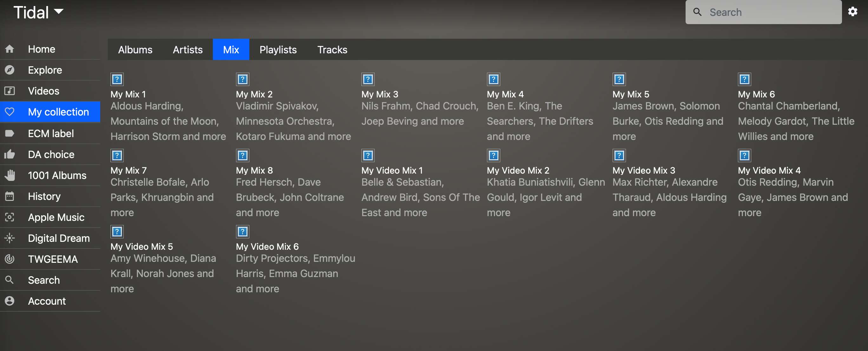The height and width of the screenshot is (351, 868).
Task: Open the My Mix 1 cover thumbnail
Action: coord(117,79)
